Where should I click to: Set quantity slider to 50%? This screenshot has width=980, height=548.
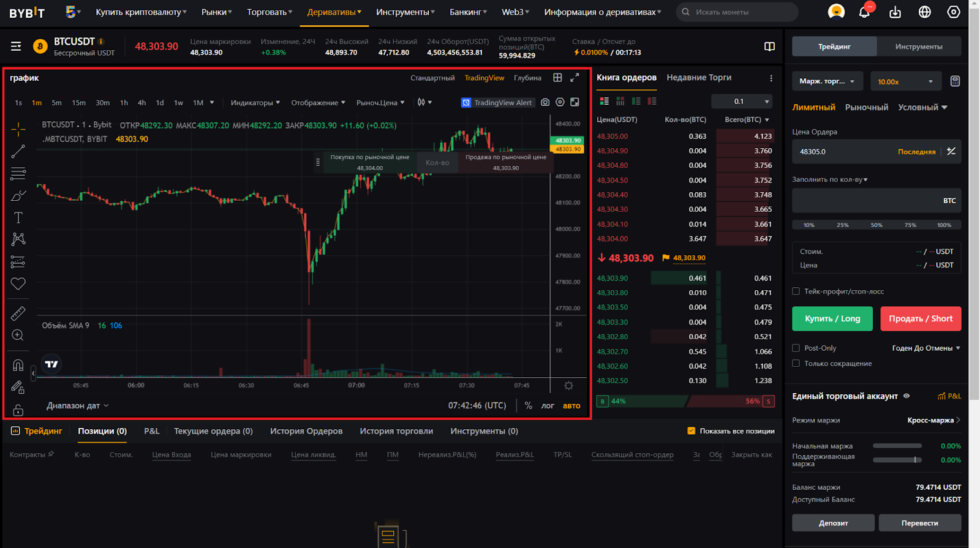876,225
